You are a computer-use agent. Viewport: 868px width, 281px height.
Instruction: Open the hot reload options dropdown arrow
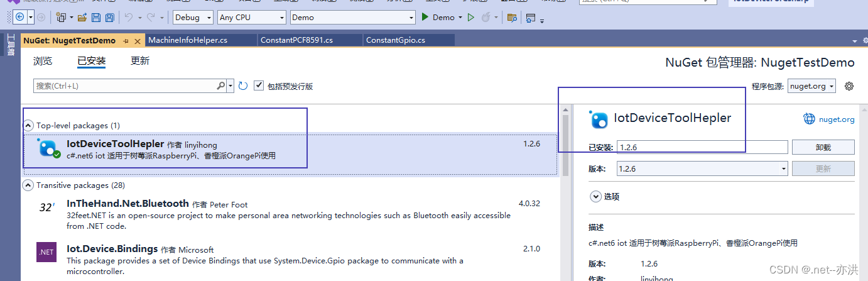[496, 18]
